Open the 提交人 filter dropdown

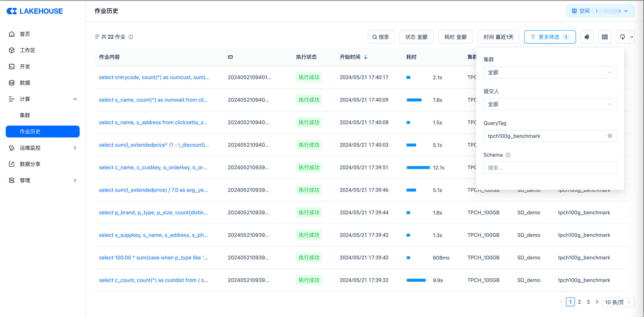(550, 104)
